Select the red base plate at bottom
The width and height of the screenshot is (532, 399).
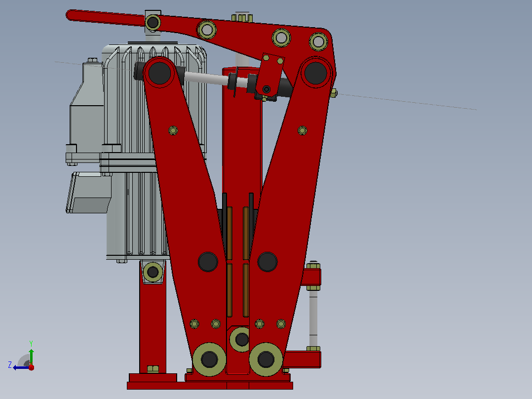[x=210, y=385]
